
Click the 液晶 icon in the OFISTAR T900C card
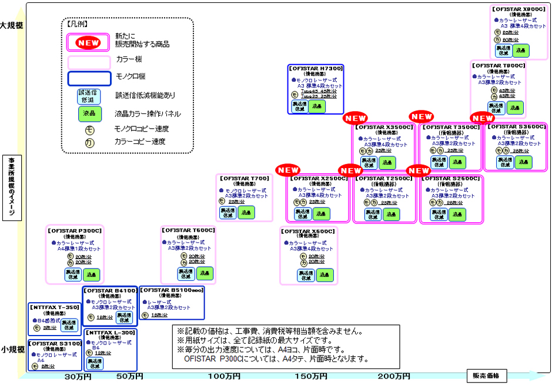(x=515, y=108)
